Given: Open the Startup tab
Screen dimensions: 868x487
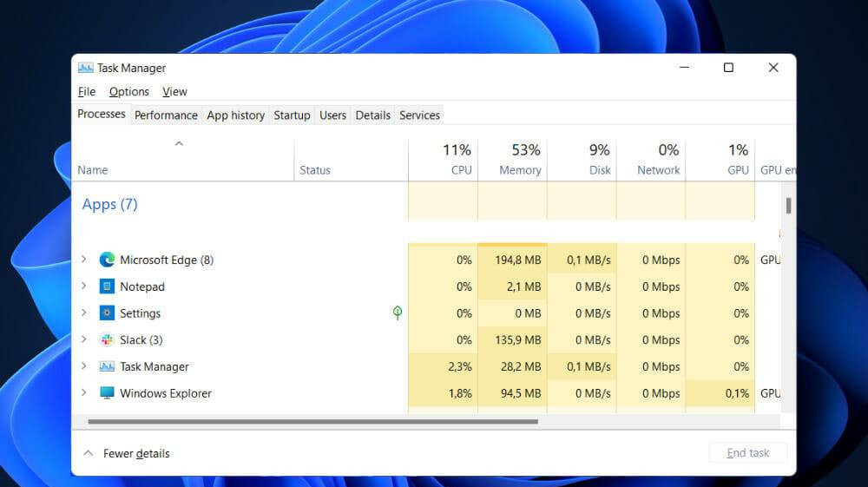Looking at the screenshot, I should (292, 115).
